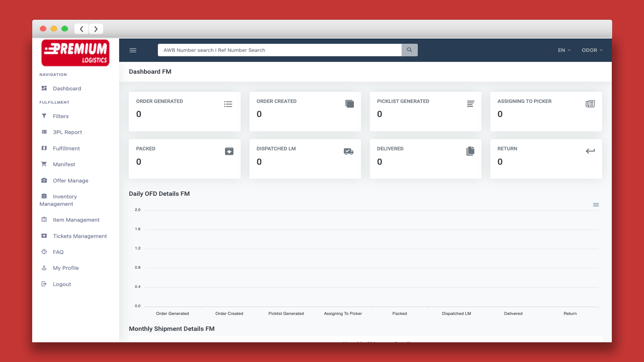Click the Delivered documents icon
The image size is (644, 362).
pyautogui.click(x=470, y=151)
